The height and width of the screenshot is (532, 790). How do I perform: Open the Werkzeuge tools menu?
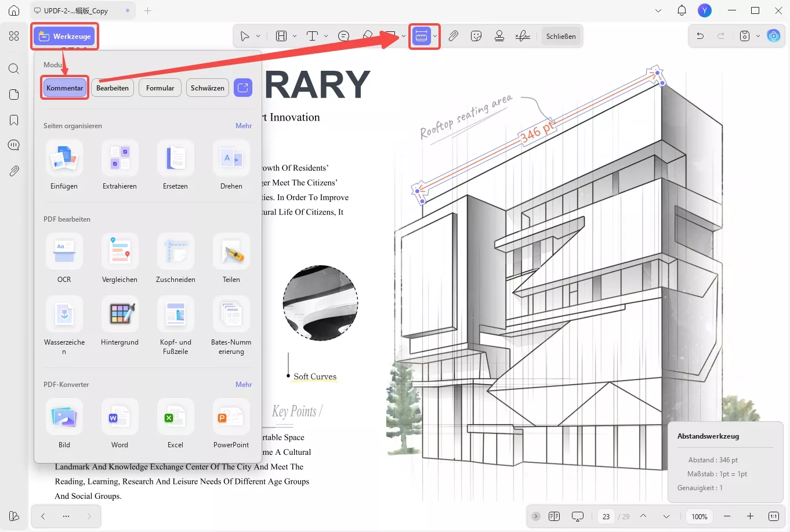click(65, 36)
